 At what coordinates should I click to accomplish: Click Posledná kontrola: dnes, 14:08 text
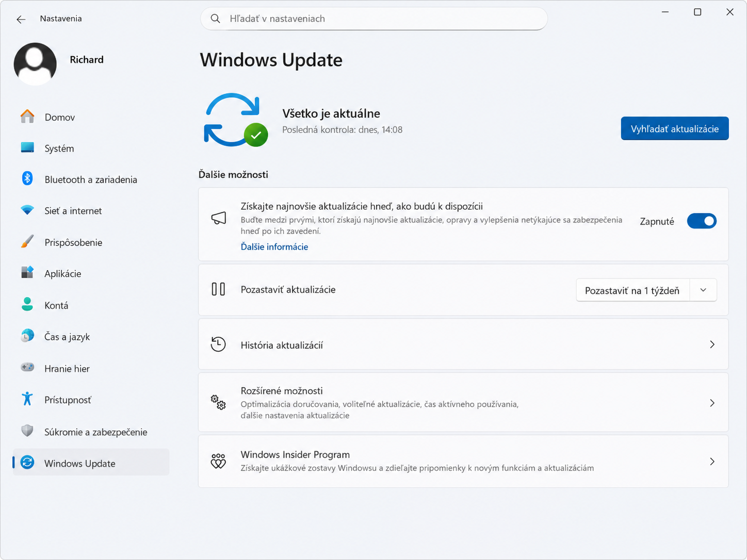point(342,130)
